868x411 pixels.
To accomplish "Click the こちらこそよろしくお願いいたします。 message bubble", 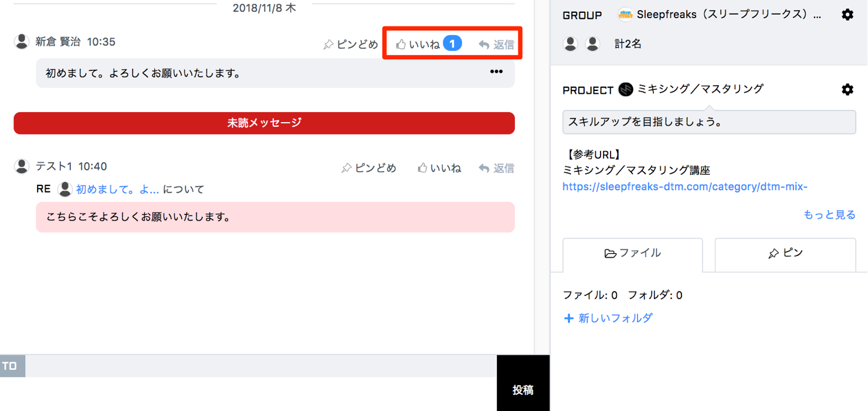I will [275, 217].
